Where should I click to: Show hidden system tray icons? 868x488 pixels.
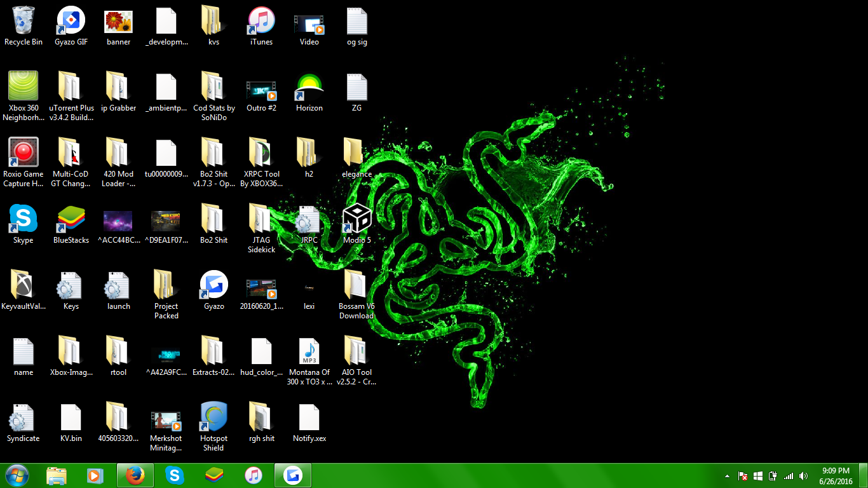point(727,476)
